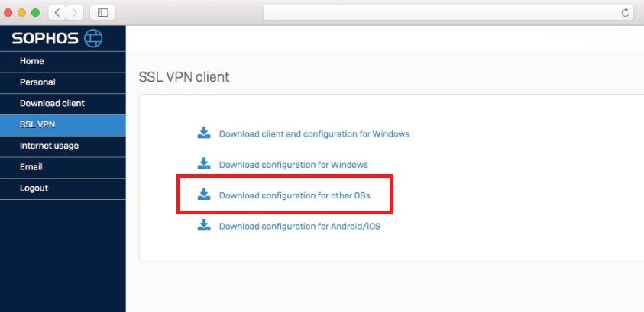Click download icon beside Windows client and configuration
Image resolution: width=644 pixels, height=312 pixels.
(204, 133)
